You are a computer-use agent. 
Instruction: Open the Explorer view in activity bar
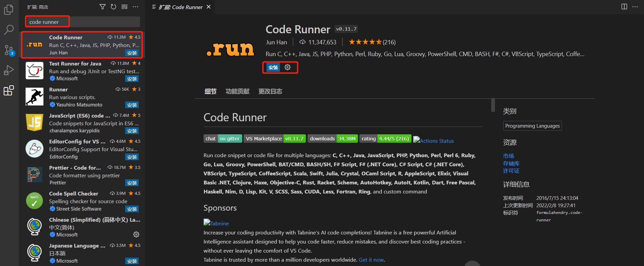9,9
